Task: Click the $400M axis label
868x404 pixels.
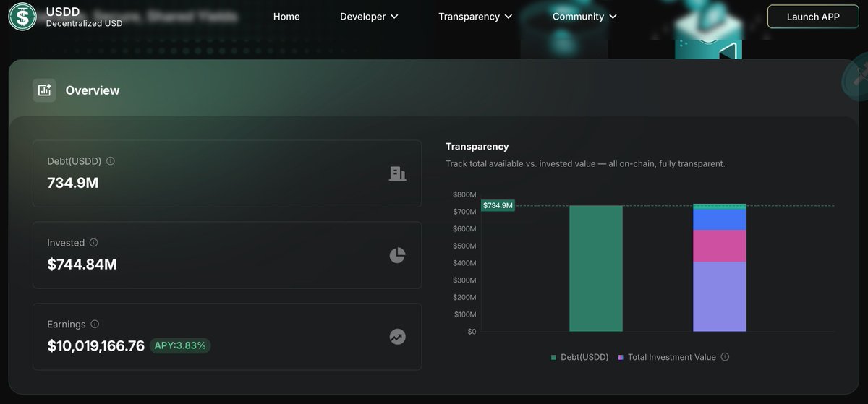Action: click(464, 263)
